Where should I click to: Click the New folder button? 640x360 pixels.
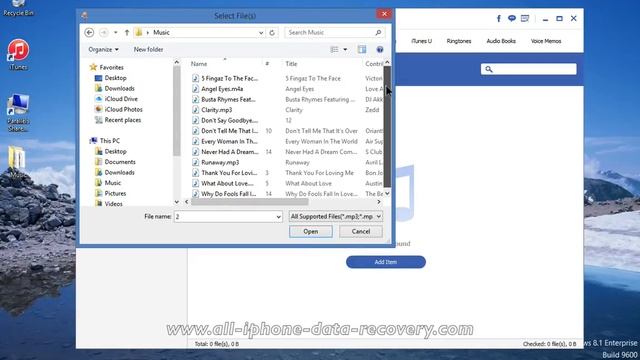point(148,49)
